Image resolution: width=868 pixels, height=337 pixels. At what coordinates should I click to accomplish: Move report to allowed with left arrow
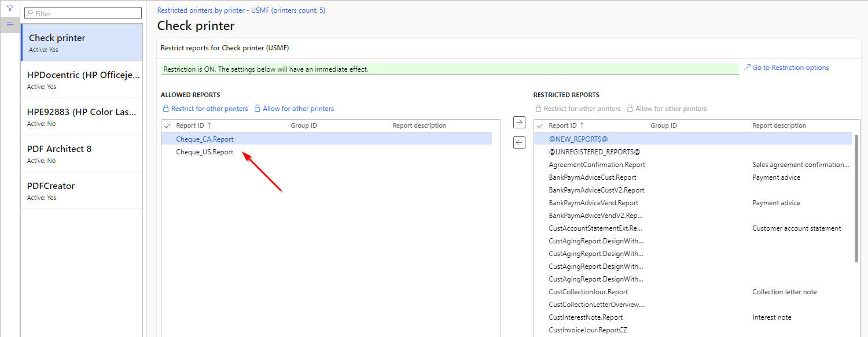(x=519, y=143)
